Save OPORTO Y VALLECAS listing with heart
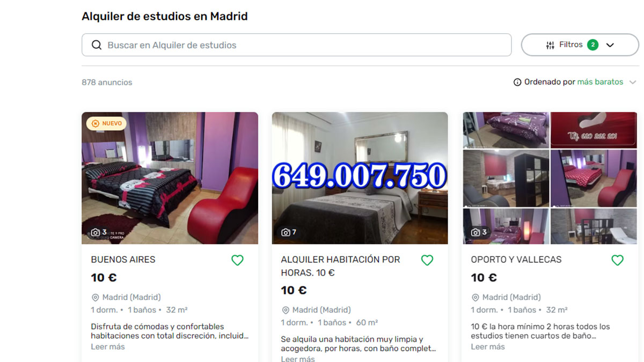644x362 pixels. point(617,260)
